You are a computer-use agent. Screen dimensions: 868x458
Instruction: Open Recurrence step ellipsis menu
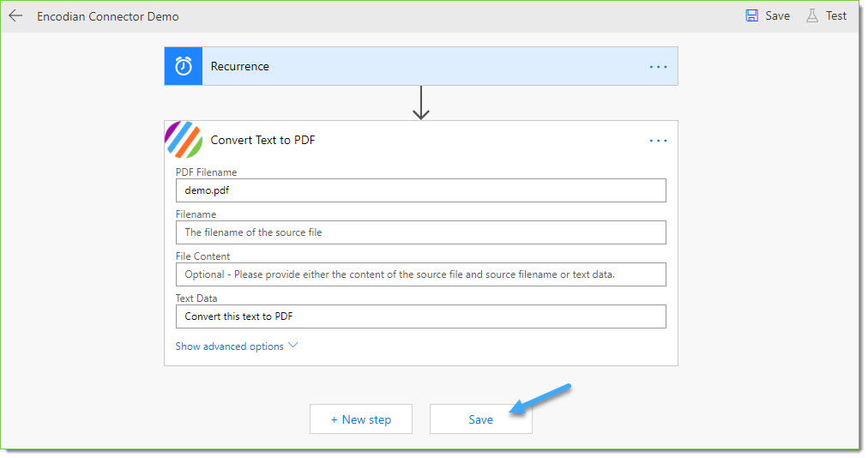[x=658, y=66]
